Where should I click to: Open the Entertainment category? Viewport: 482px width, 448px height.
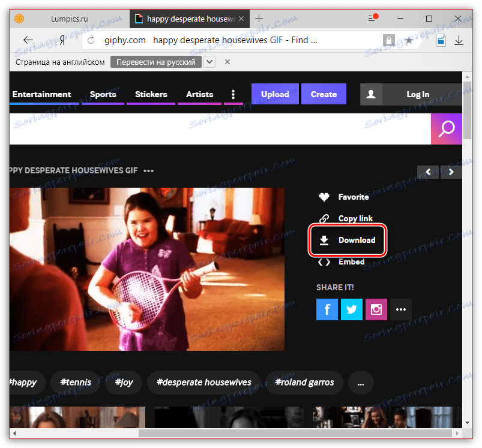42,94
